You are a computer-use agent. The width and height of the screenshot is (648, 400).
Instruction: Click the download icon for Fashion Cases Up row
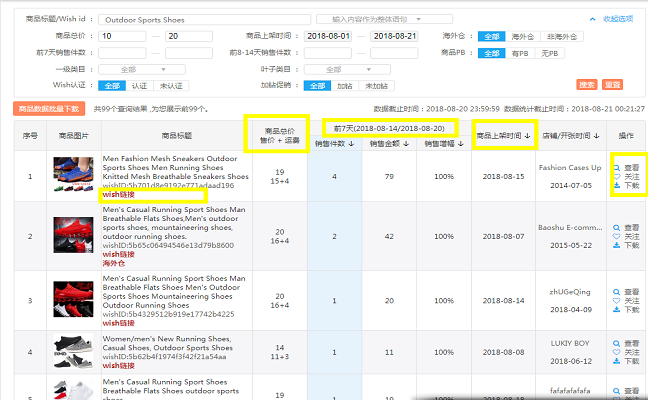(617, 185)
